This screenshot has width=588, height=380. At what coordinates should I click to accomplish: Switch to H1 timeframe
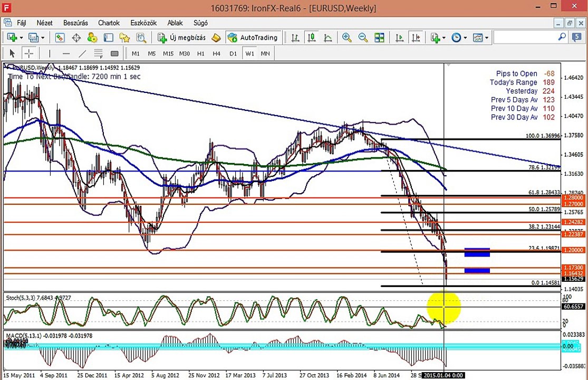[200, 54]
